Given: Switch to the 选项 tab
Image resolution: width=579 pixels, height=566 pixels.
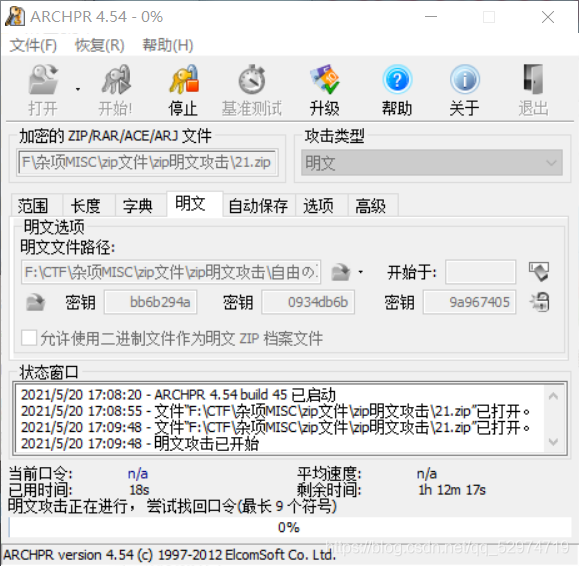Looking at the screenshot, I should pos(321,205).
